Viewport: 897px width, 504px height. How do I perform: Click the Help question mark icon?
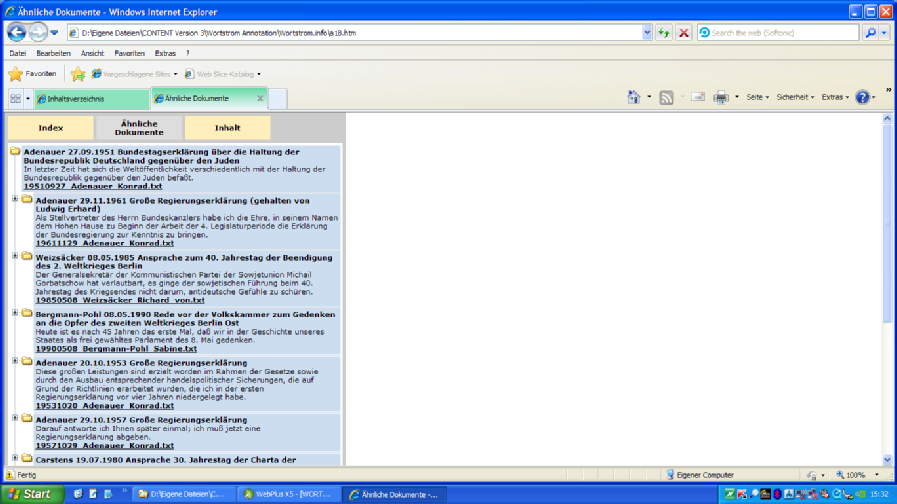[x=862, y=97]
